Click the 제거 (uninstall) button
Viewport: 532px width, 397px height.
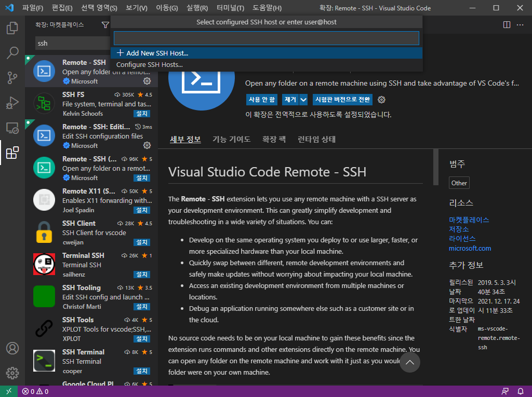coord(290,100)
